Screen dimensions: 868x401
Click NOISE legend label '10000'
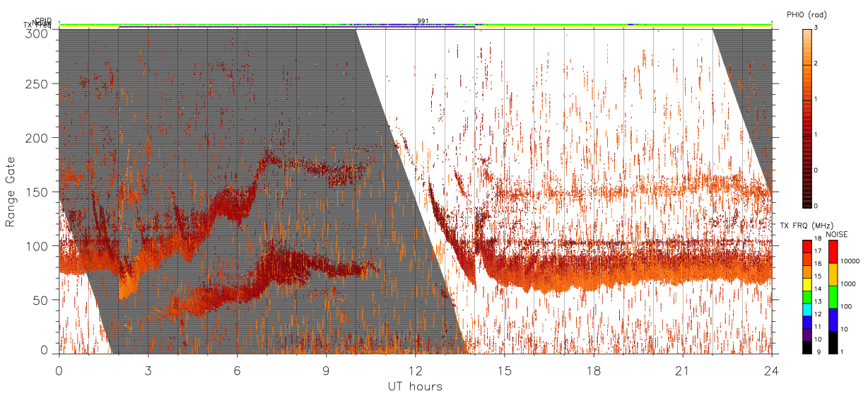pos(852,261)
